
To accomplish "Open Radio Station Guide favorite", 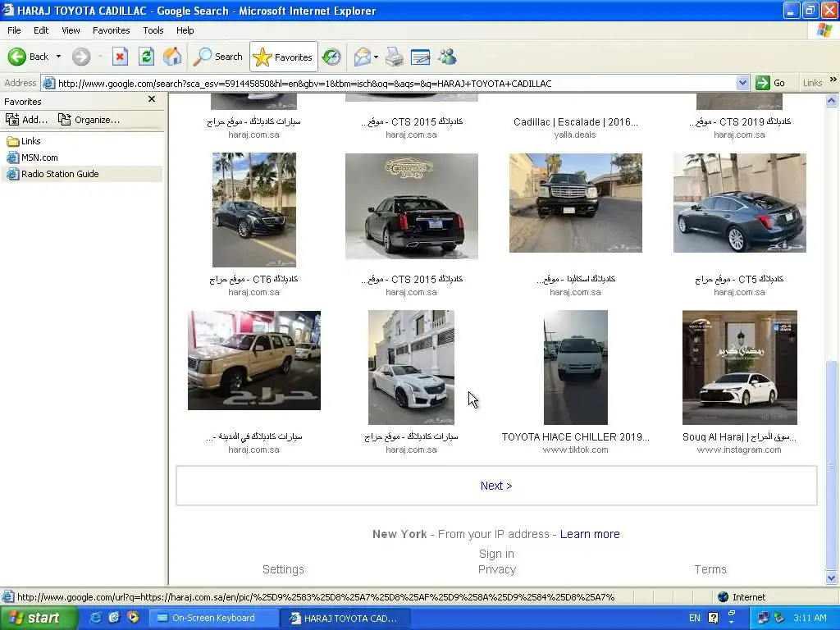I will point(52,174).
